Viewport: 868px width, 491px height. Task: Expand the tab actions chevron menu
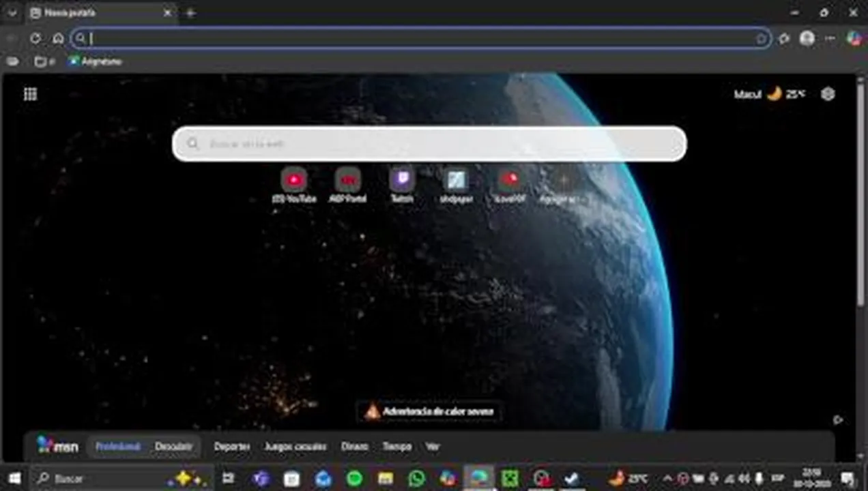click(x=12, y=13)
